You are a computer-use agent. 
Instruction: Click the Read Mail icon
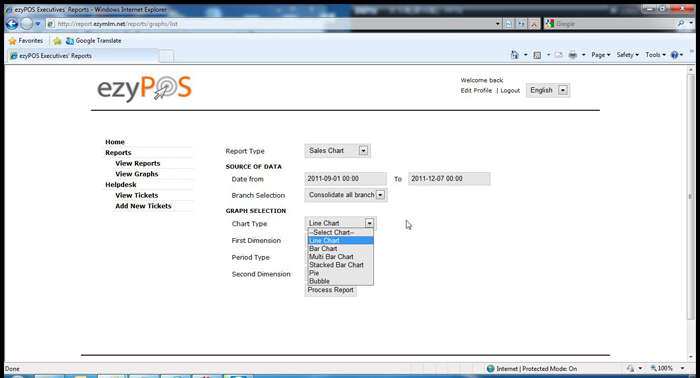click(x=558, y=55)
